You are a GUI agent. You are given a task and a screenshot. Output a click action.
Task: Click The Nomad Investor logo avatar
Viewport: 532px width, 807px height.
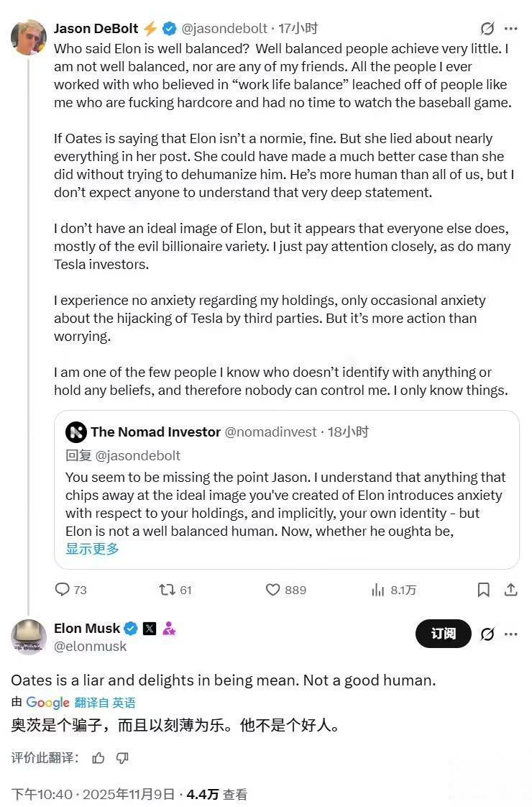coord(76,432)
